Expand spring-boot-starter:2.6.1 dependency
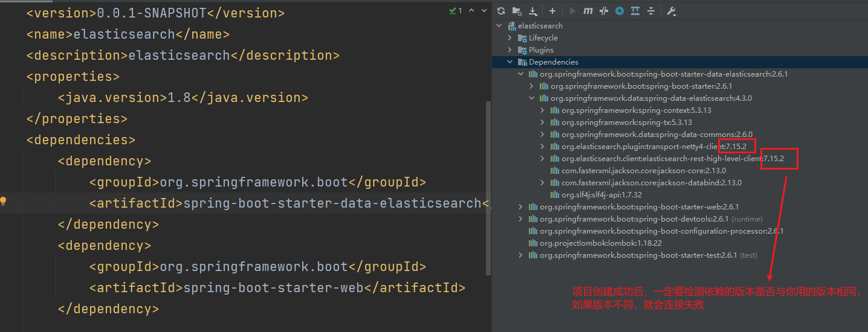The height and width of the screenshot is (332, 868). coord(531,86)
